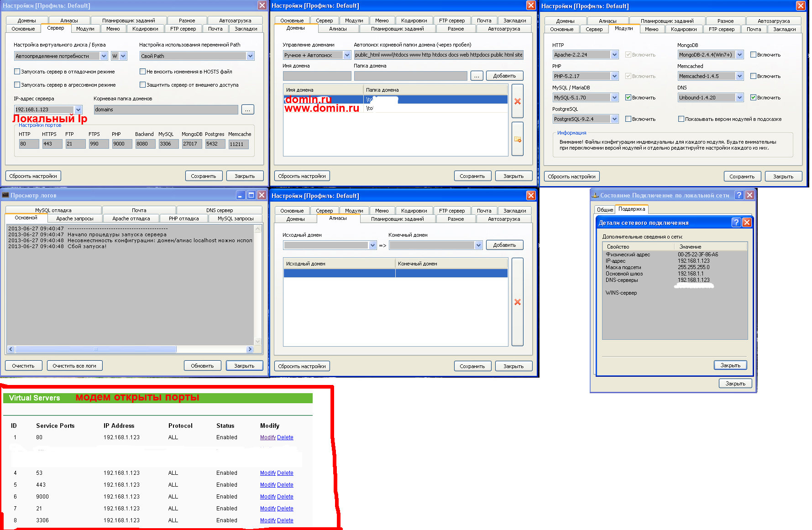Open the 'Общие' tab in connection status

[605, 209]
